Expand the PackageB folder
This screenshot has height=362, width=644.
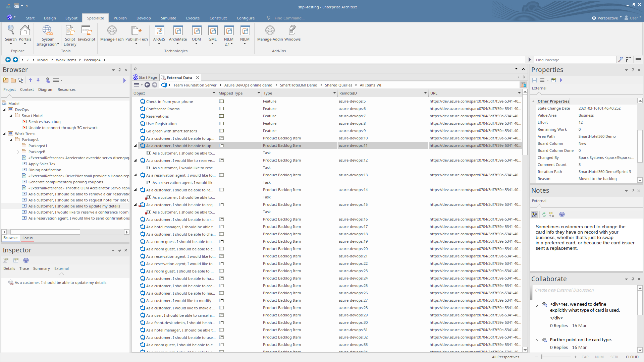[17, 152]
